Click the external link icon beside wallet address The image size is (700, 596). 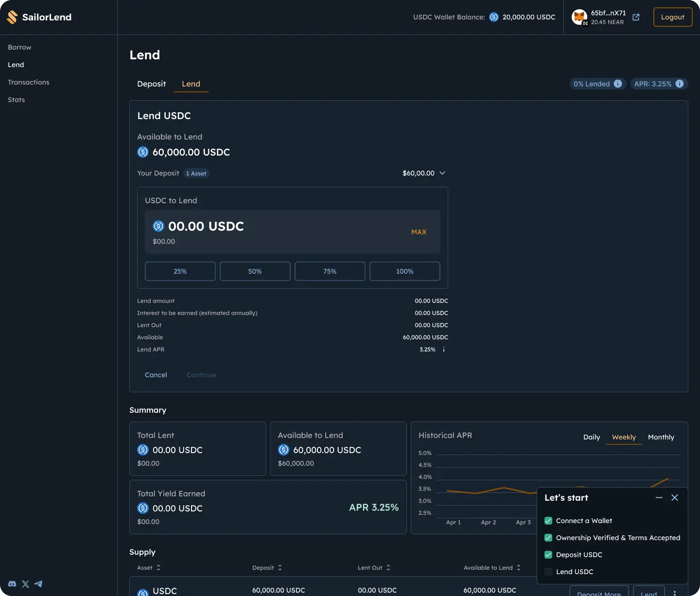click(636, 18)
